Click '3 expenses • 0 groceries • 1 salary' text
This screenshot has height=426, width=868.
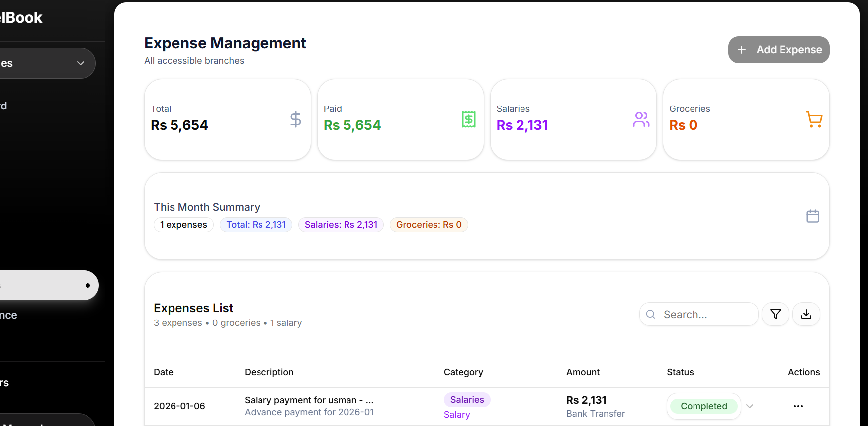click(x=228, y=323)
